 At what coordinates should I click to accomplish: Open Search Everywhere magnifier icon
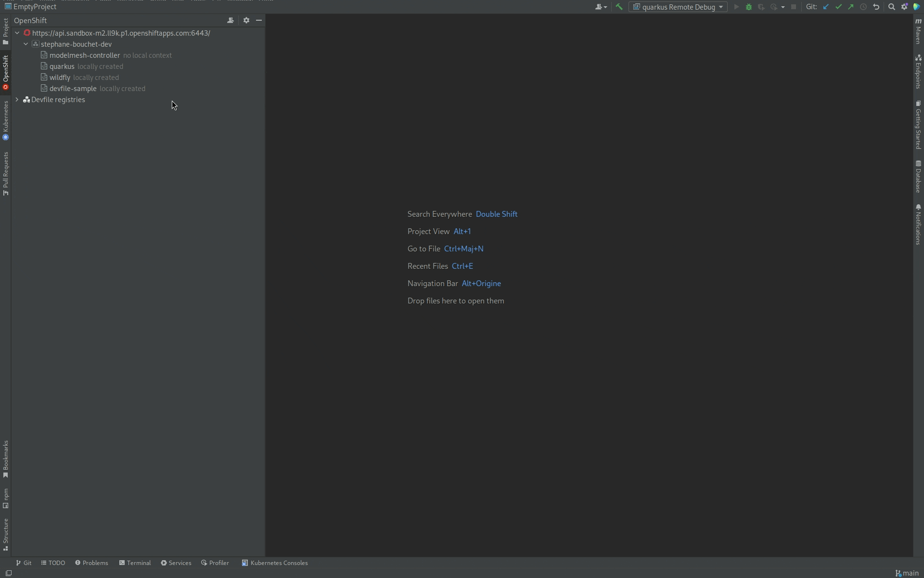(x=891, y=7)
